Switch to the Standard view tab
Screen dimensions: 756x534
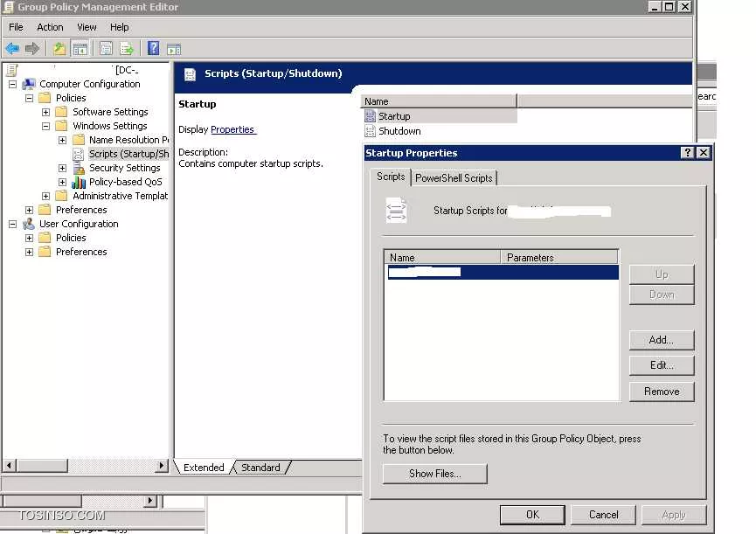[x=260, y=468]
